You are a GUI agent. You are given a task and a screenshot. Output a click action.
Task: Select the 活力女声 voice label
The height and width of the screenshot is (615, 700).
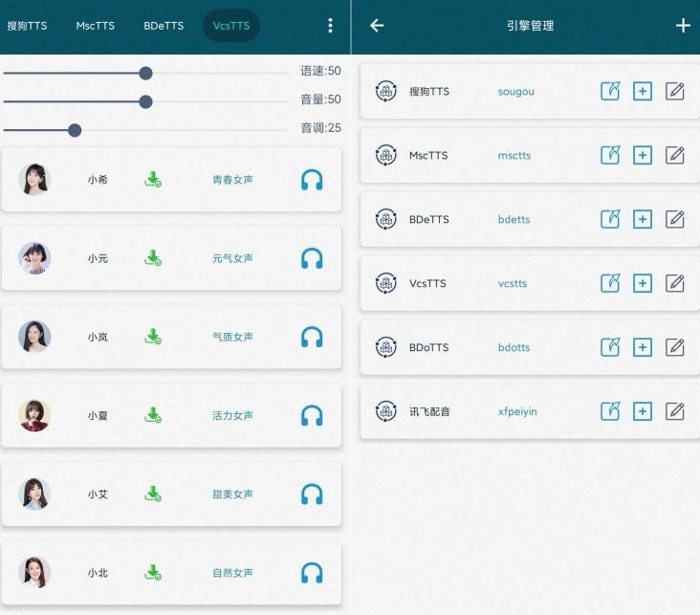pos(232,415)
